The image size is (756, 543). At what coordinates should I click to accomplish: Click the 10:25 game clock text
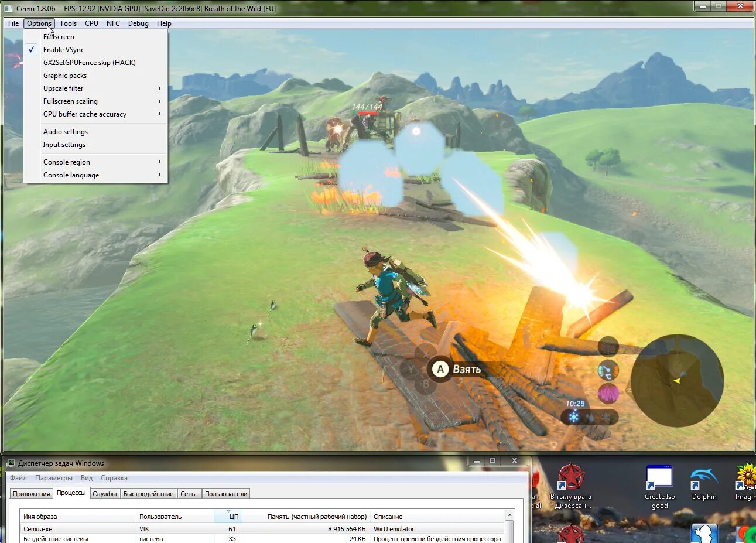[x=575, y=403]
